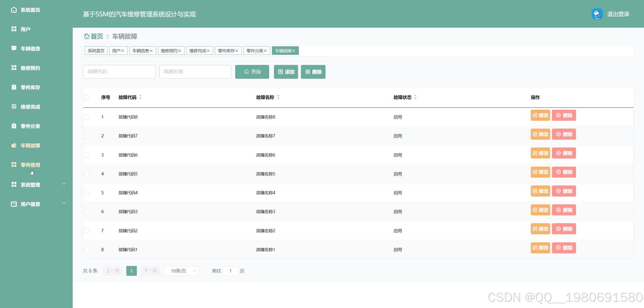The width and height of the screenshot is (644, 308).
Task: Click the 零件库存 clipboard icon
Action: [x=14, y=87]
